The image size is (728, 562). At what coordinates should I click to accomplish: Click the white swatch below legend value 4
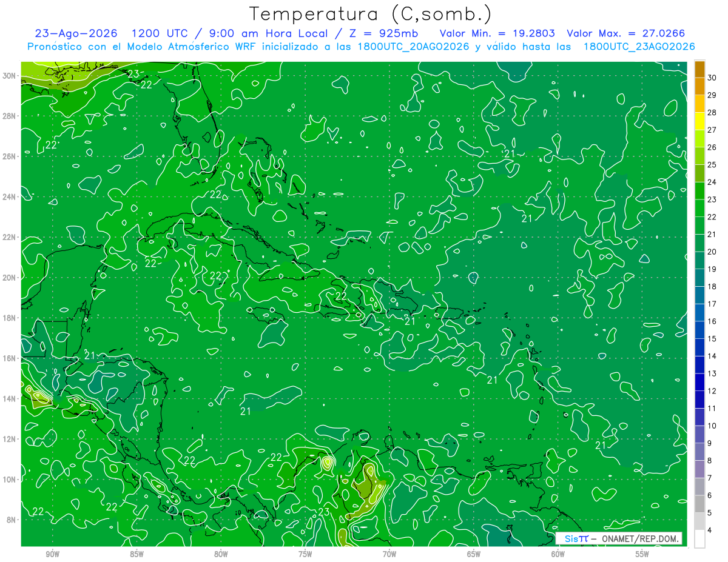(x=699, y=540)
